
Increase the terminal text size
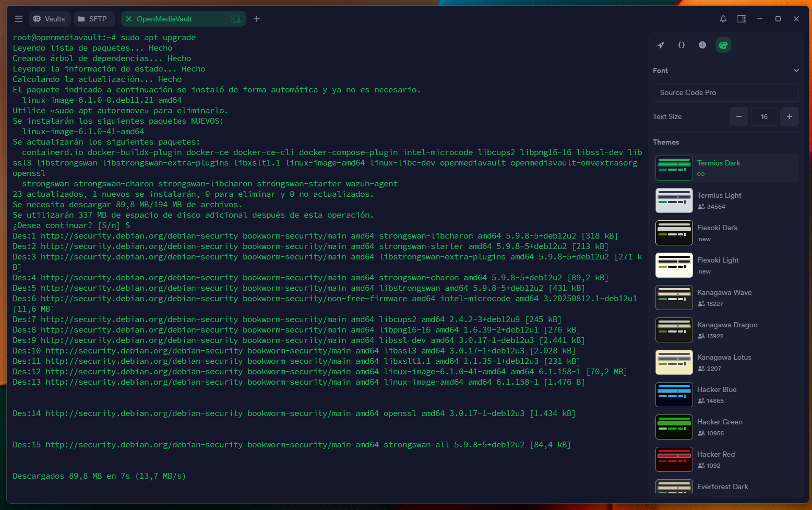coord(789,116)
